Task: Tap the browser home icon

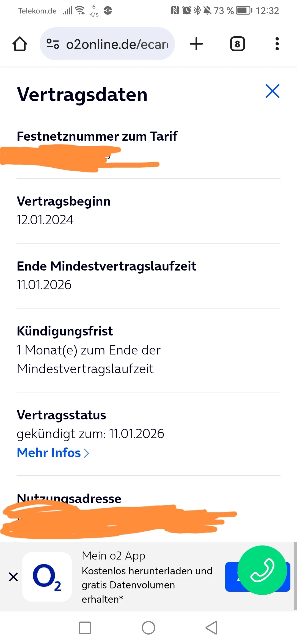Action: pos(20,44)
